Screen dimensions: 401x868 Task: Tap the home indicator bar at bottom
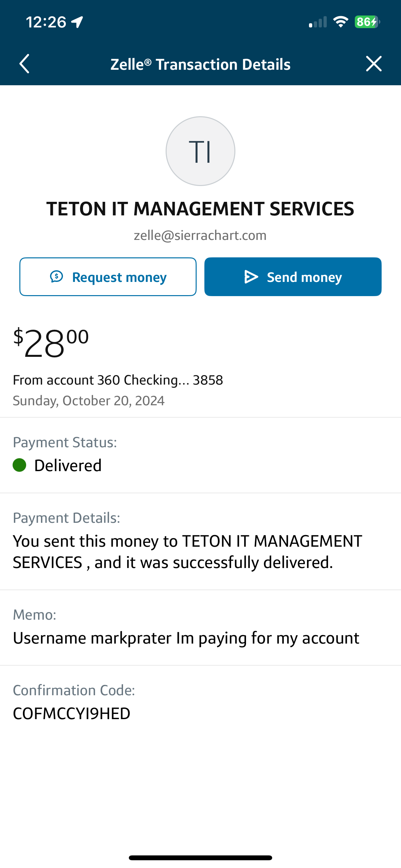[200, 858]
